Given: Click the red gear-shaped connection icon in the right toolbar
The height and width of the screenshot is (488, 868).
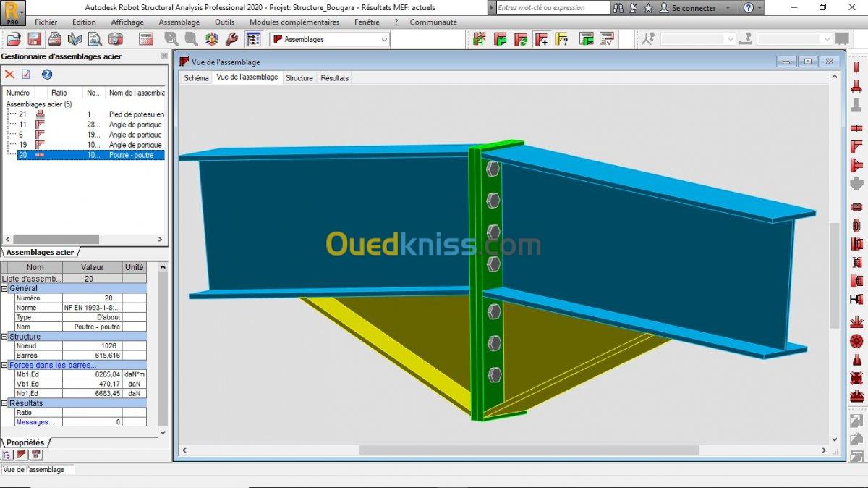Looking at the screenshot, I should (856, 342).
